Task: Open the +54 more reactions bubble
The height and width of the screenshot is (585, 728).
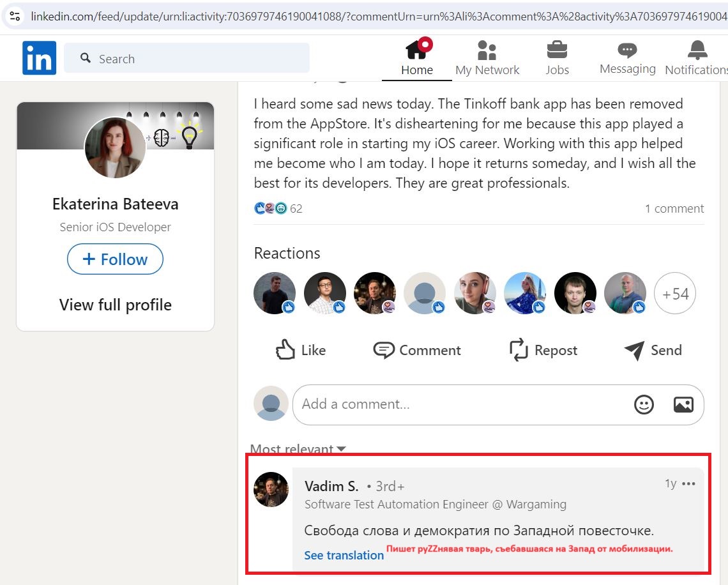Action: point(674,293)
